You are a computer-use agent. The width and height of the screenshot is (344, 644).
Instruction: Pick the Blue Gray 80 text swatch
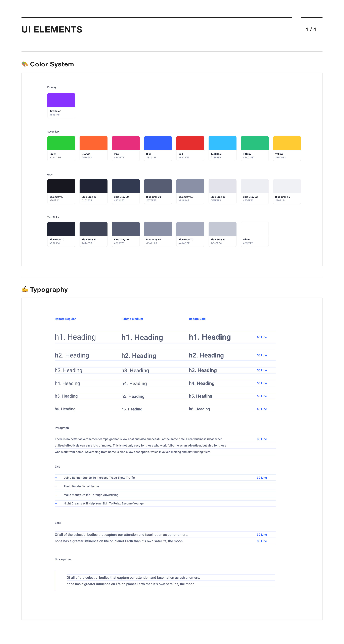(222, 229)
